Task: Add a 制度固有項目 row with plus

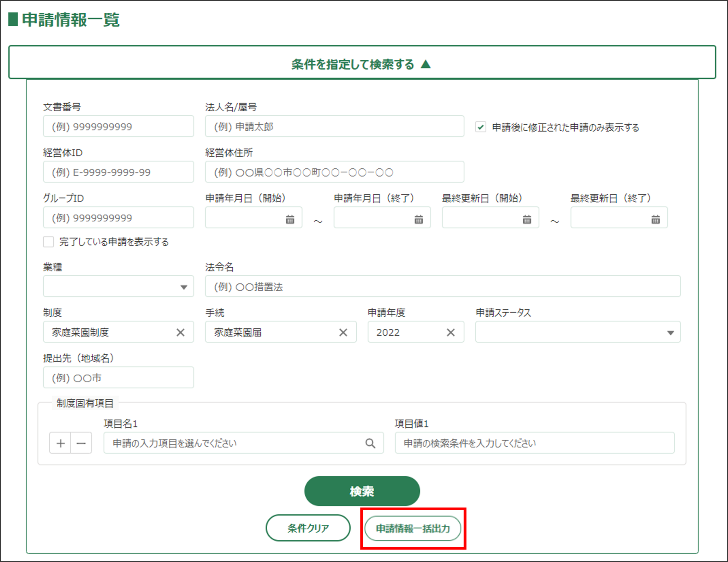Action: 60,443
